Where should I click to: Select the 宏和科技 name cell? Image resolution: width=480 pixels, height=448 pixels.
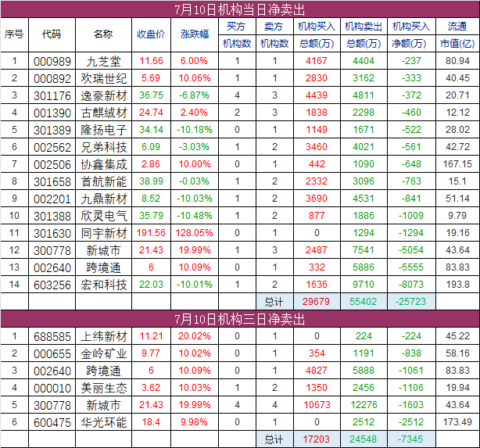click(104, 285)
